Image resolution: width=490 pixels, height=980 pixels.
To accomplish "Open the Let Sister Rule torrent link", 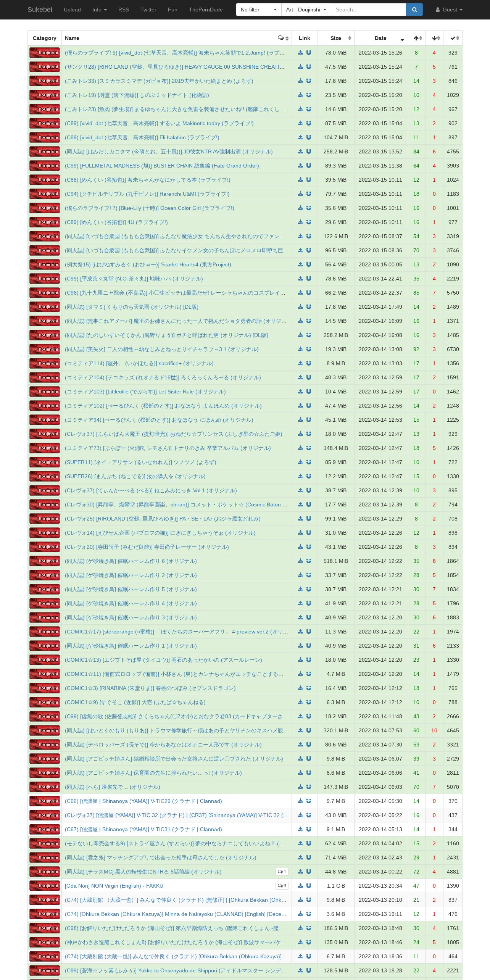I will (x=145, y=392).
